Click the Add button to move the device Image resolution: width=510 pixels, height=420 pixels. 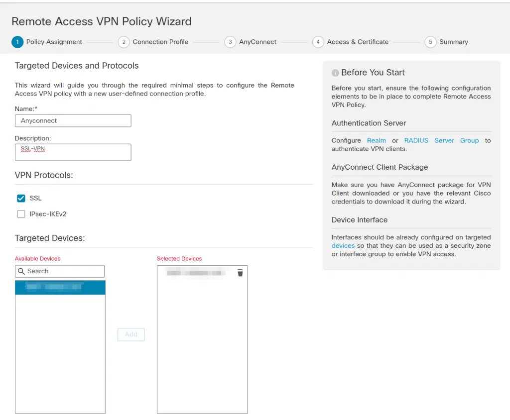[x=130, y=334]
